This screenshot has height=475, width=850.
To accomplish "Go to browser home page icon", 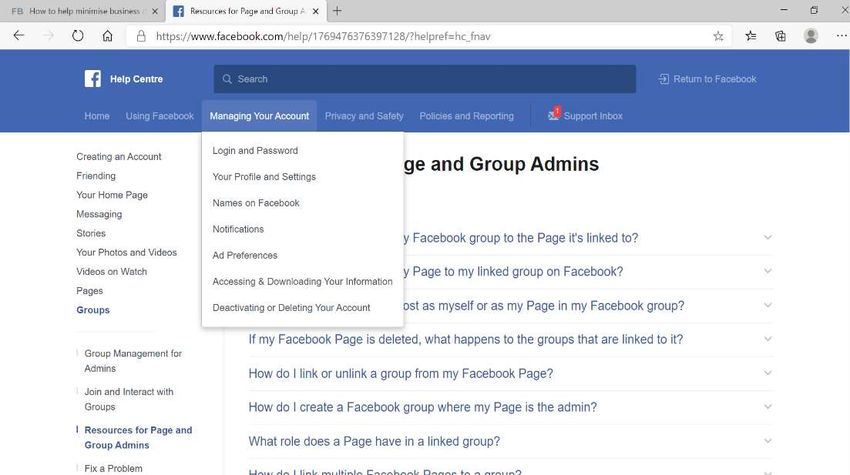I will point(107,36).
